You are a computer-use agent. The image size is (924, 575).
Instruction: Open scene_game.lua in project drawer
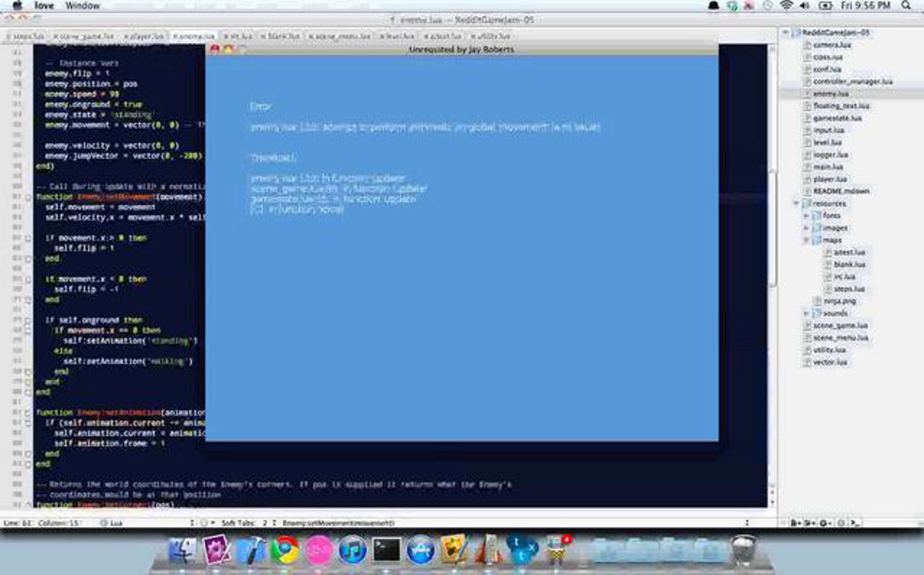pos(840,325)
